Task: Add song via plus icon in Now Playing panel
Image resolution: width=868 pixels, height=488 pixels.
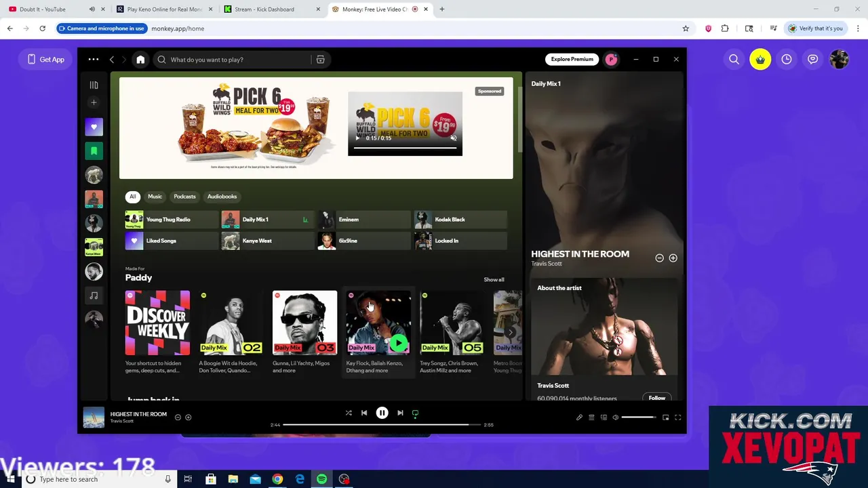Action: [673, 258]
